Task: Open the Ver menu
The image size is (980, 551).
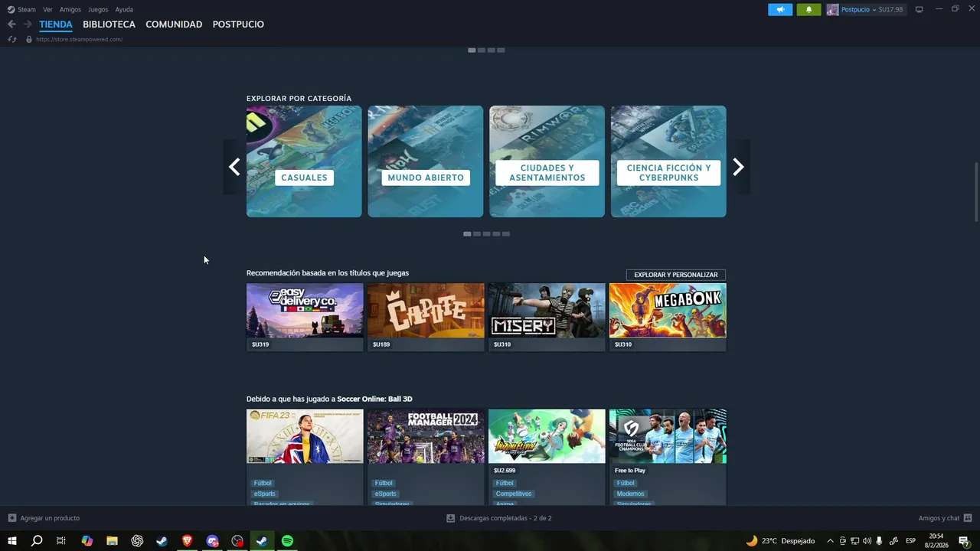Action: coord(47,9)
